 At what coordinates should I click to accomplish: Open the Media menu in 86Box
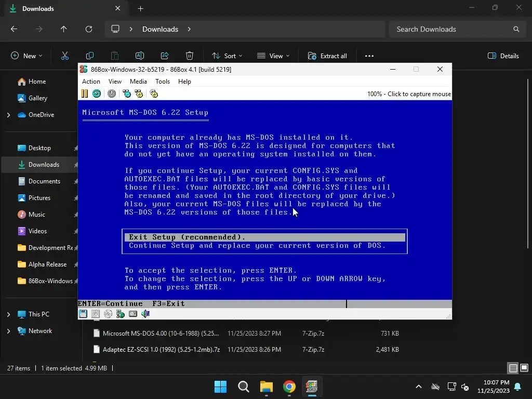(x=138, y=82)
